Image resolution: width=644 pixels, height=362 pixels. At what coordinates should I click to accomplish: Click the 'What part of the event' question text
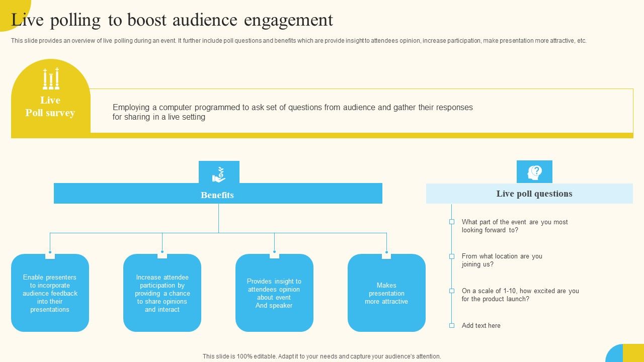point(515,226)
